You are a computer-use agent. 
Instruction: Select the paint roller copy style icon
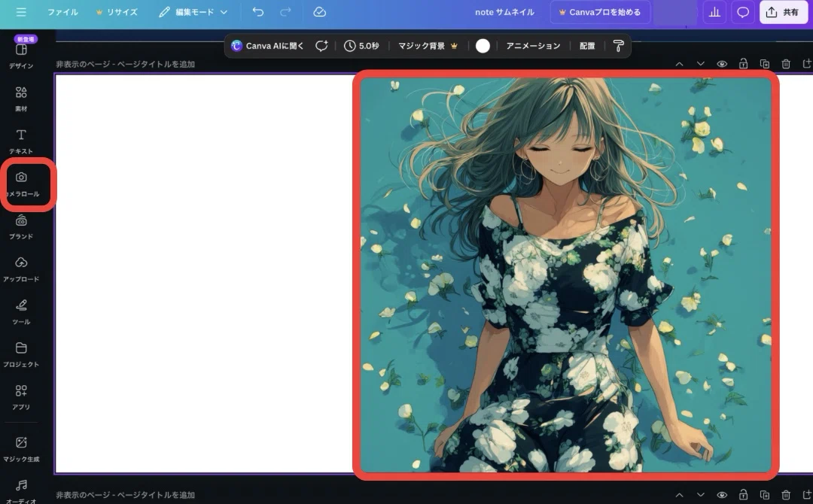click(618, 46)
